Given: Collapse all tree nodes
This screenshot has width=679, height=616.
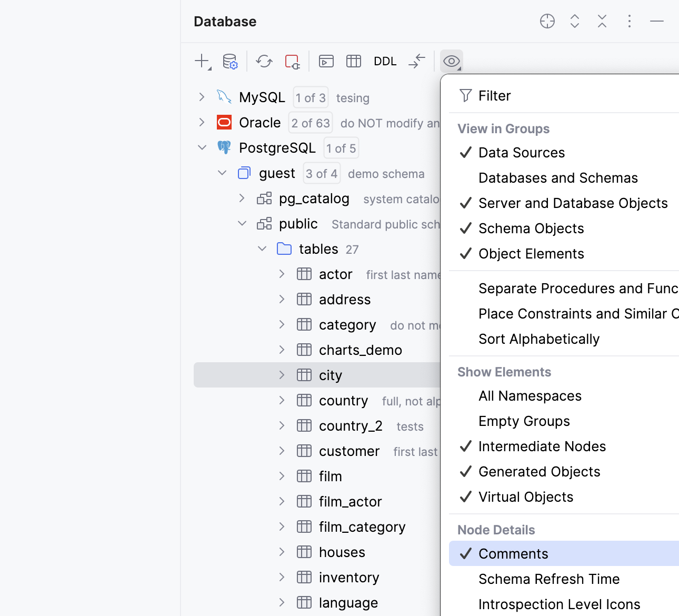Looking at the screenshot, I should tap(602, 21).
